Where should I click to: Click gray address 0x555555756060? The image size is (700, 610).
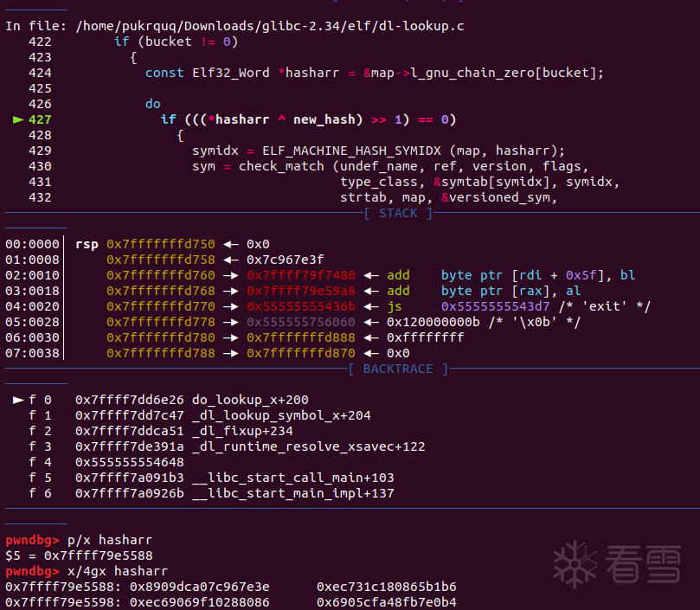[x=301, y=323]
